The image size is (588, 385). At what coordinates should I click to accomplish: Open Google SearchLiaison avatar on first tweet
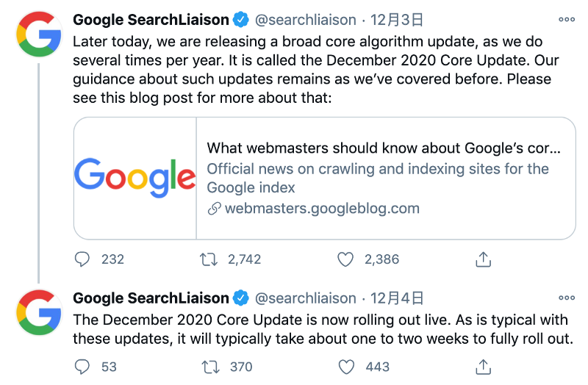(x=39, y=34)
